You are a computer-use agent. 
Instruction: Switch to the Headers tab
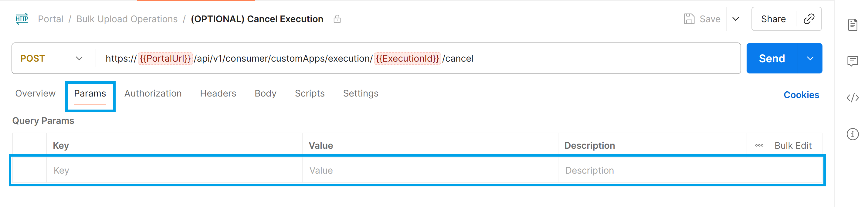218,93
